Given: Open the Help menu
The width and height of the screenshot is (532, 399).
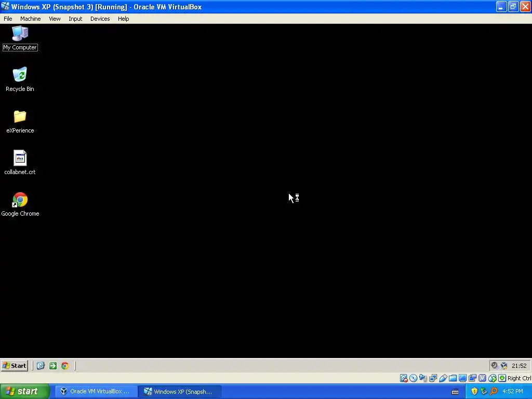Looking at the screenshot, I should 124,19.
